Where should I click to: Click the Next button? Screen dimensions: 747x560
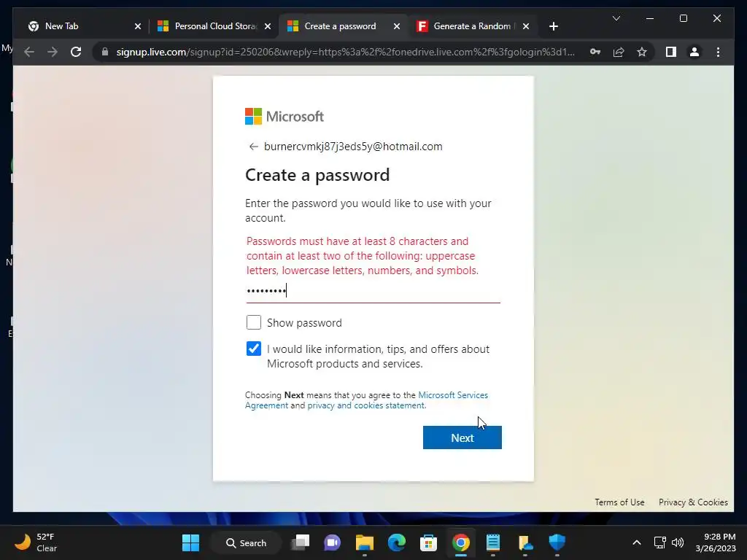click(462, 437)
